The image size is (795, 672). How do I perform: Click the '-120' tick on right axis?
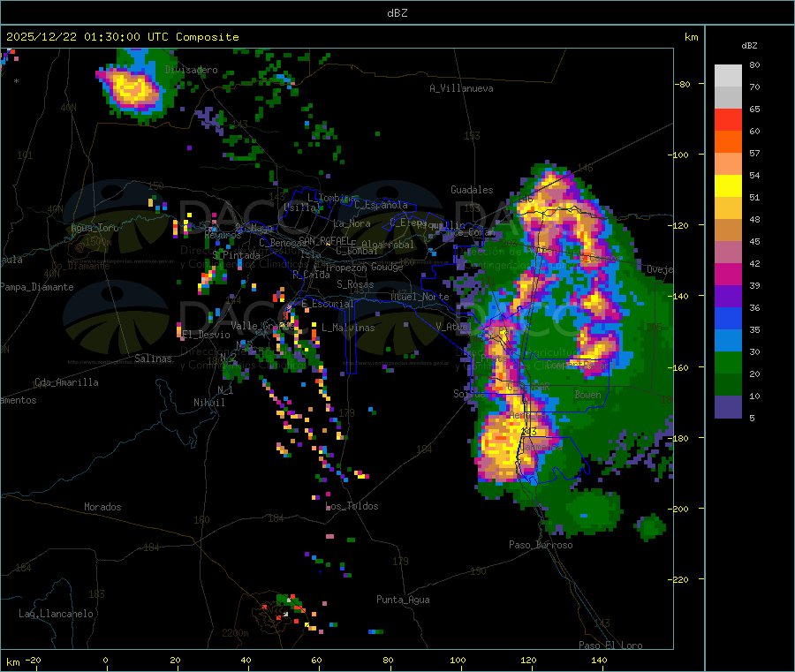[678, 225]
